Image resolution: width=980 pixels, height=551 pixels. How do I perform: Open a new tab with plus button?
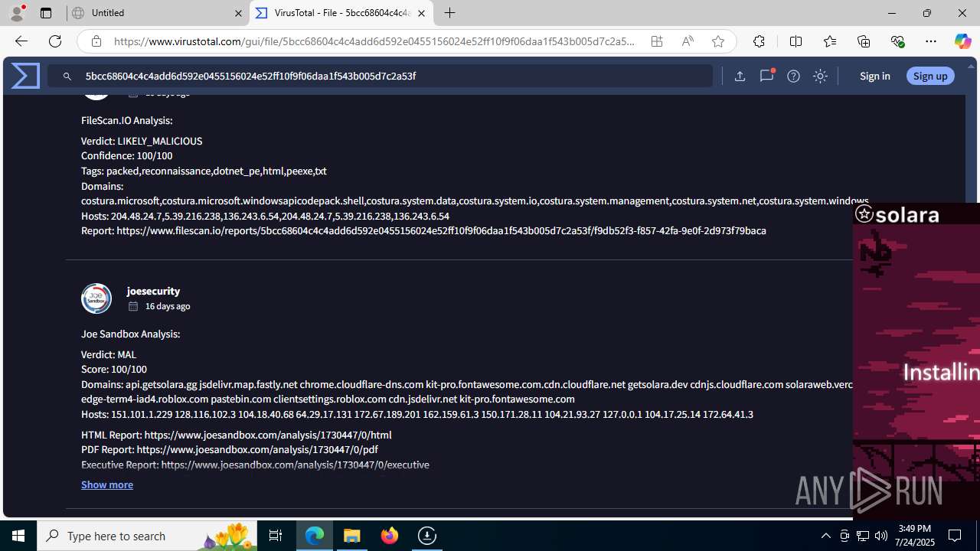pos(450,13)
